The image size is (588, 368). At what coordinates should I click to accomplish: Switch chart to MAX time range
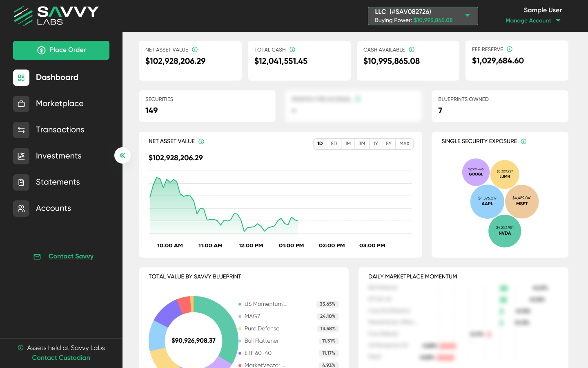pyautogui.click(x=404, y=144)
